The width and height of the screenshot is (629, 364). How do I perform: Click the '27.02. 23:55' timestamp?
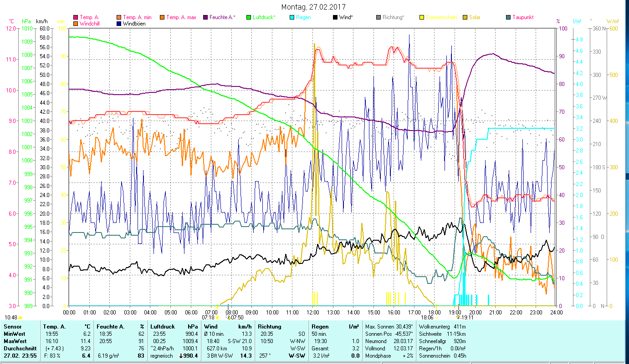click(x=20, y=356)
